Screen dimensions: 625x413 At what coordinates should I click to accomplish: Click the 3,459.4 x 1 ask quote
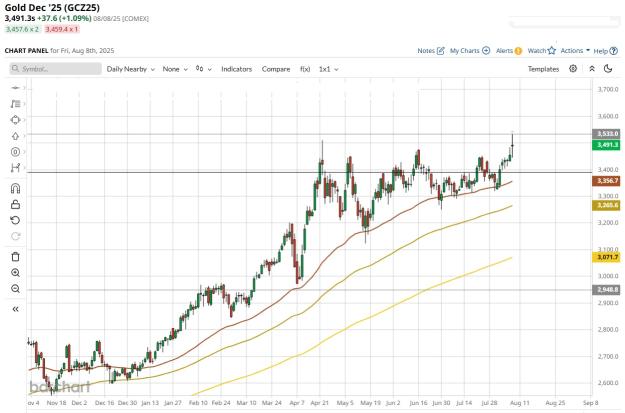62,29
